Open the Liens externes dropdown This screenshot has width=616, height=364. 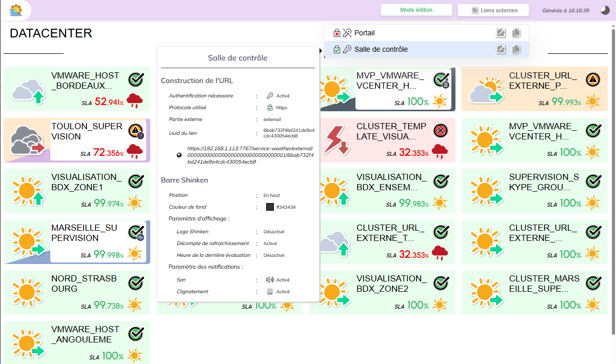(x=494, y=10)
